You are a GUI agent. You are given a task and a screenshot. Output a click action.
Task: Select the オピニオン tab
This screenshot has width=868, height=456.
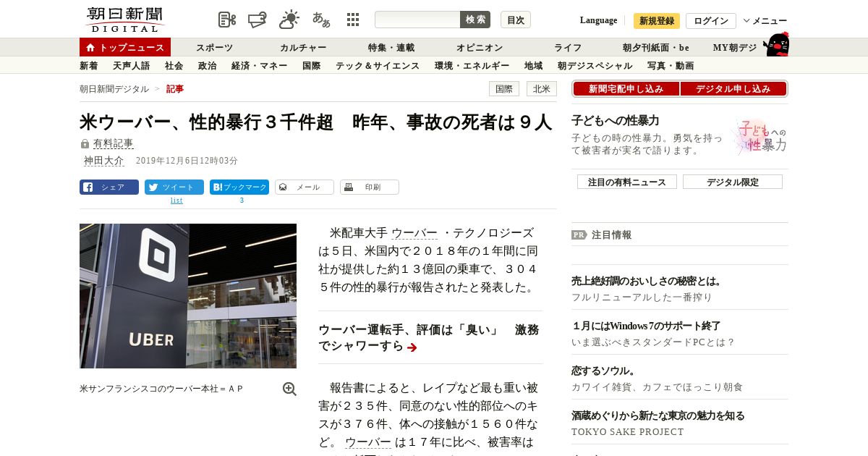pos(480,48)
